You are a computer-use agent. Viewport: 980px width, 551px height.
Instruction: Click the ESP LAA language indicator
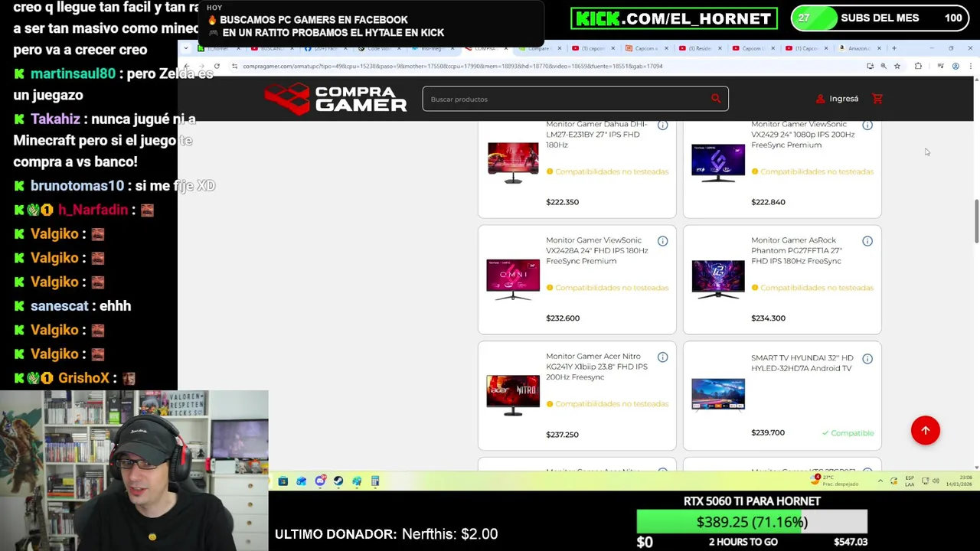pos(910,481)
